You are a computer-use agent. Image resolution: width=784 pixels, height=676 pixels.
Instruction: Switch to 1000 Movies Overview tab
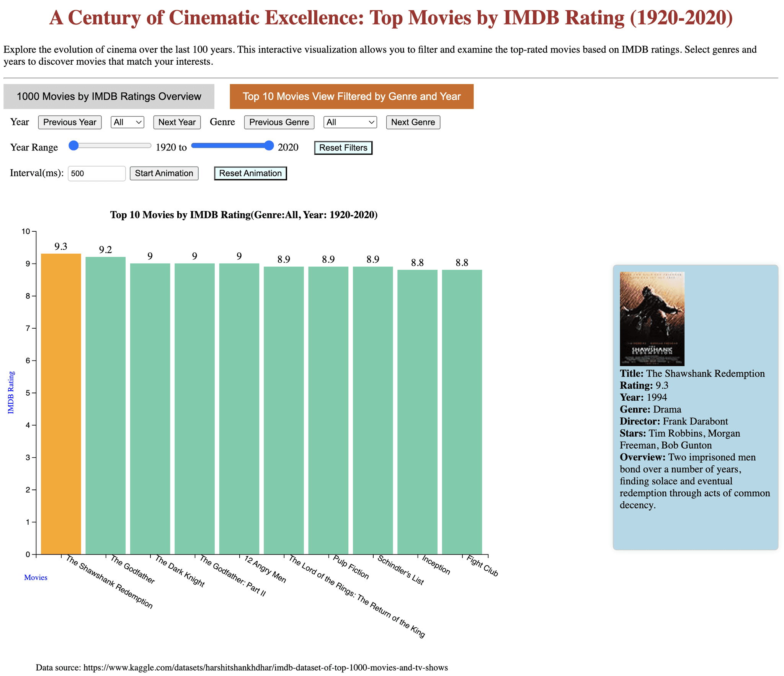pyautogui.click(x=109, y=97)
